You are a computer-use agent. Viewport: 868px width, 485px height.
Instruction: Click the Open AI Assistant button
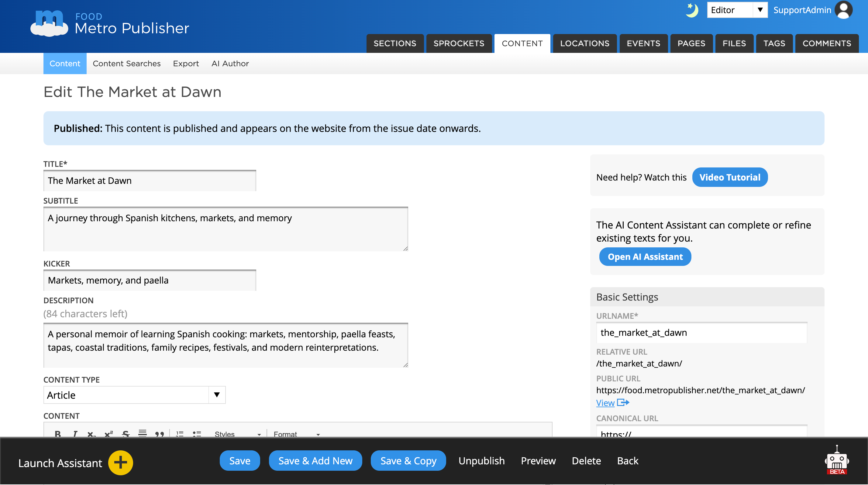645,257
